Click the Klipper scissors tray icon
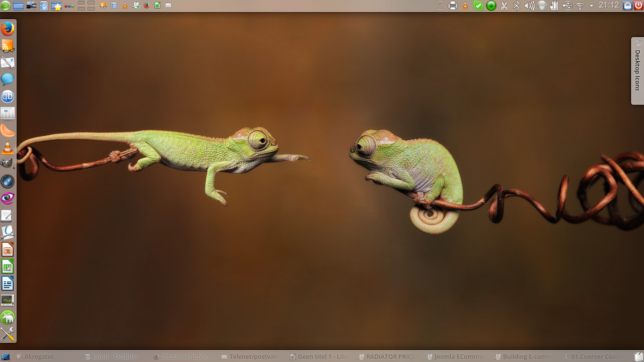 504,6
